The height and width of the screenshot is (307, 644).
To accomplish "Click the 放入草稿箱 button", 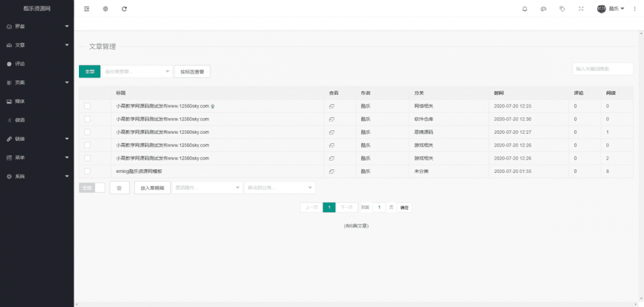I will (153, 188).
